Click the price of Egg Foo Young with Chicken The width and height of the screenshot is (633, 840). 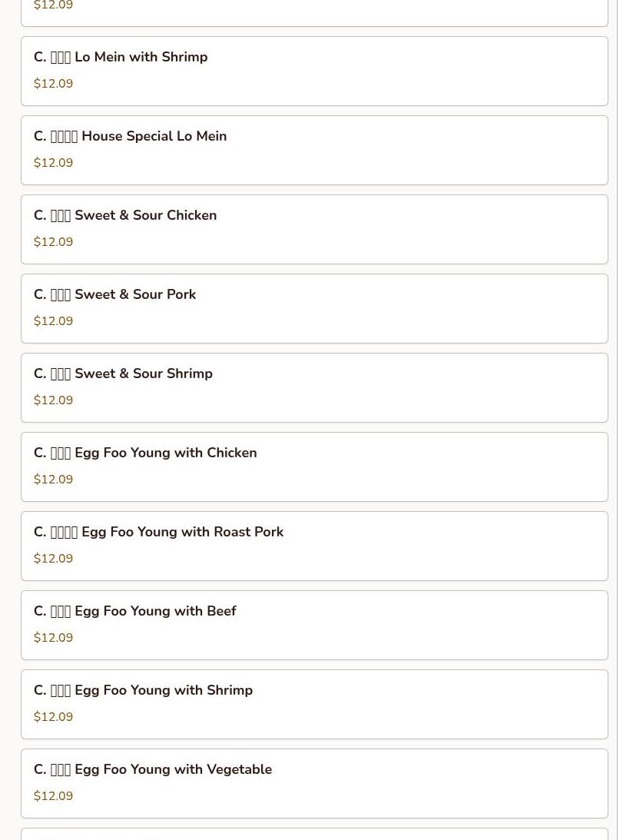pos(54,480)
